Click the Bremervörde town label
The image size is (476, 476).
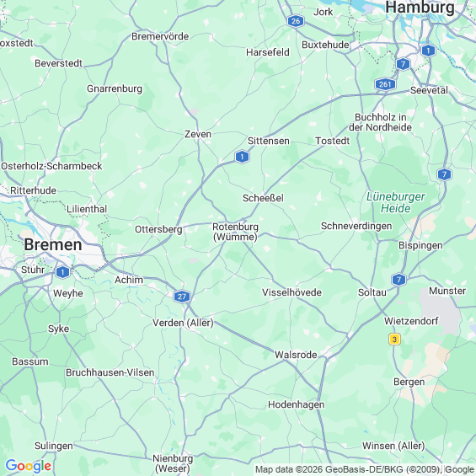[x=160, y=36]
